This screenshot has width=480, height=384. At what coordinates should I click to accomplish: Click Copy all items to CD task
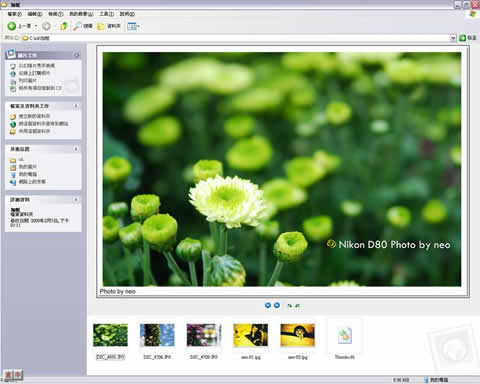click(36, 88)
